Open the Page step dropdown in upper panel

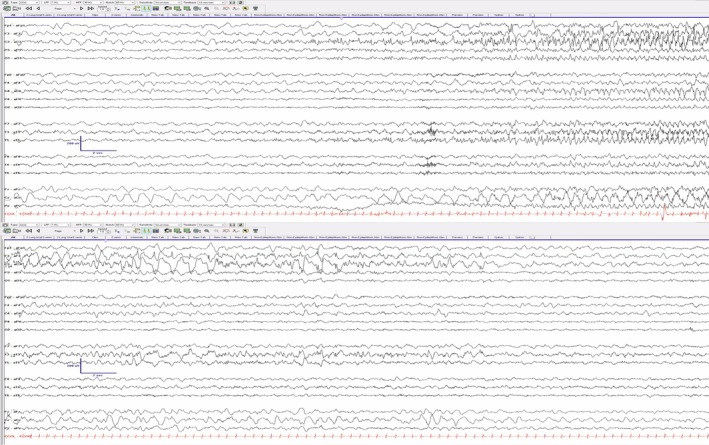point(63,8)
